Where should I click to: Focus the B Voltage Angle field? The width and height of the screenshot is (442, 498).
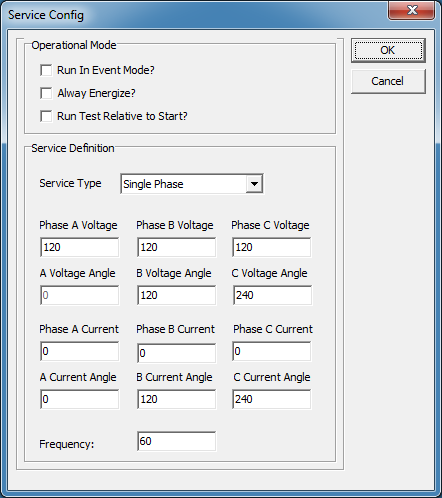click(176, 295)
